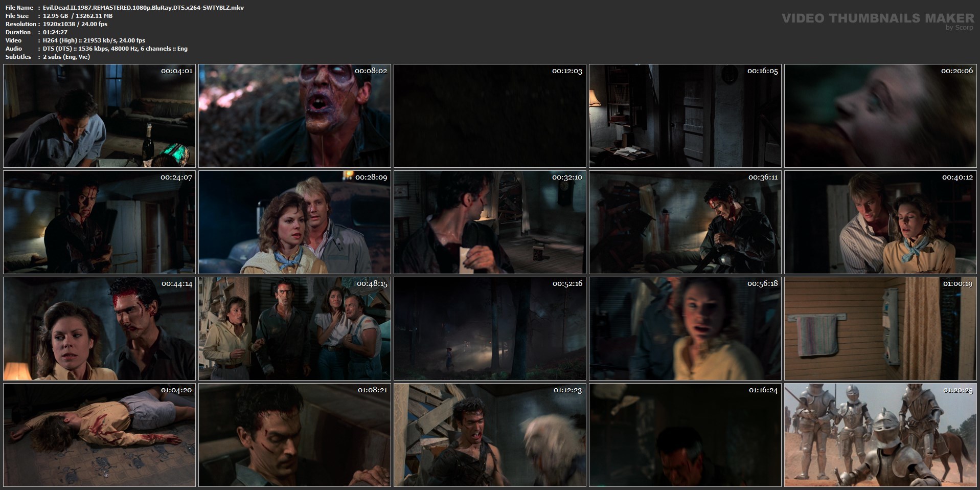
Task: Select the thumbnail at 00:32:10
Action: pos(490,222)
